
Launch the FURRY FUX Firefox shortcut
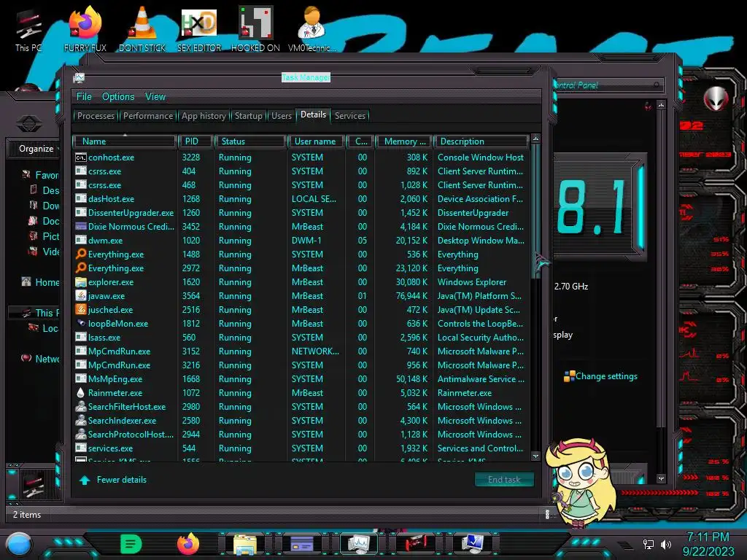pos(85,29)
